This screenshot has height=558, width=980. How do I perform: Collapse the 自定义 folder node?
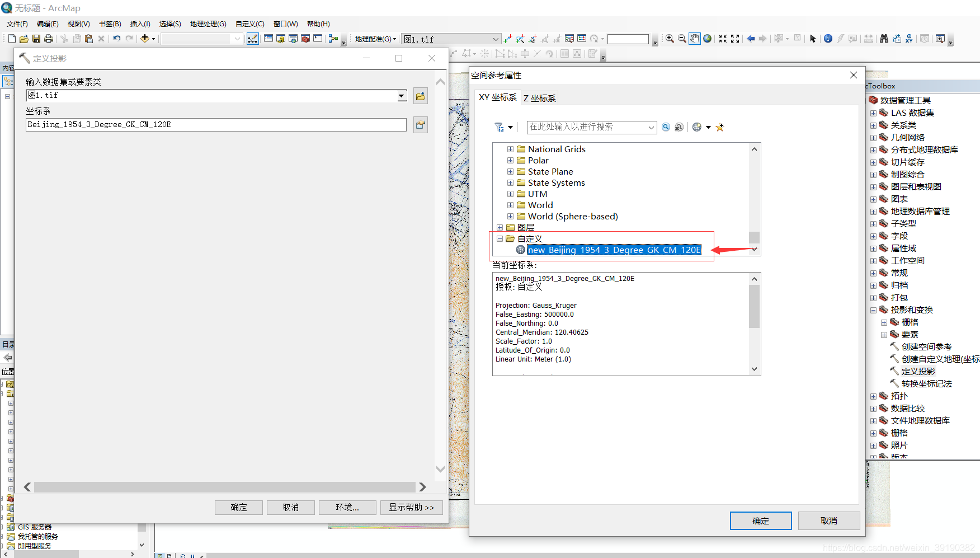click(x=500, y=238)
